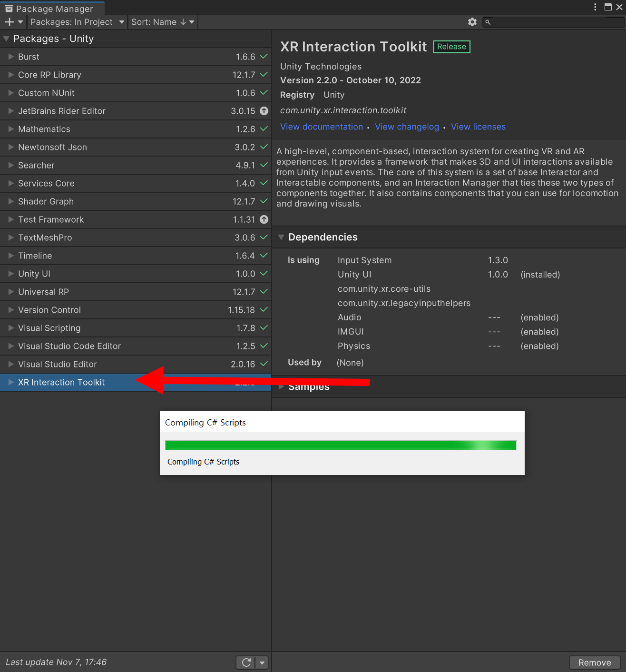Click the installed checkmark for Version Control

pos(264,310)
